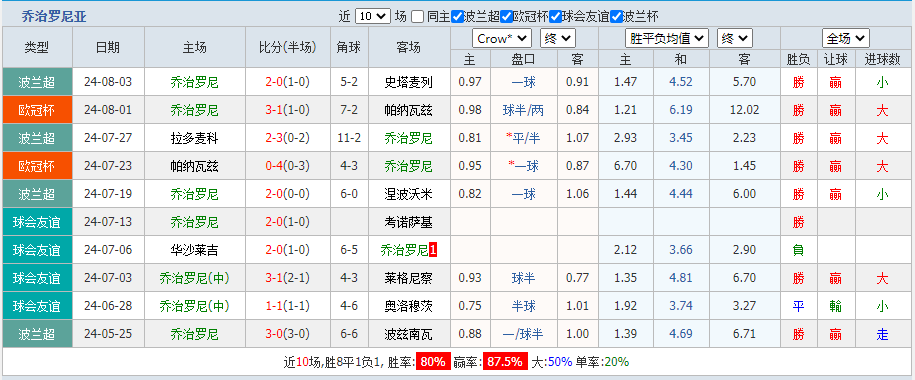Click the 盘口 column header

pos(523,59)
